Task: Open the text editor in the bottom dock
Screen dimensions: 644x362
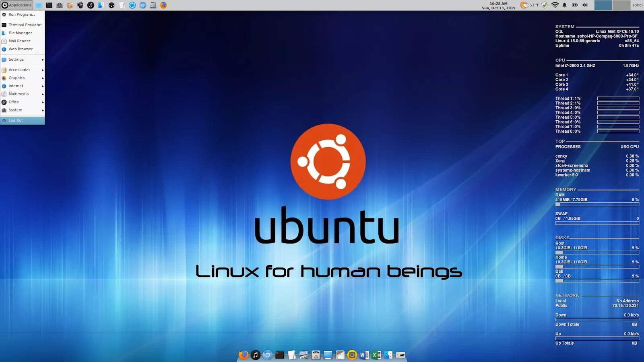Action: (x=291, y=355)
